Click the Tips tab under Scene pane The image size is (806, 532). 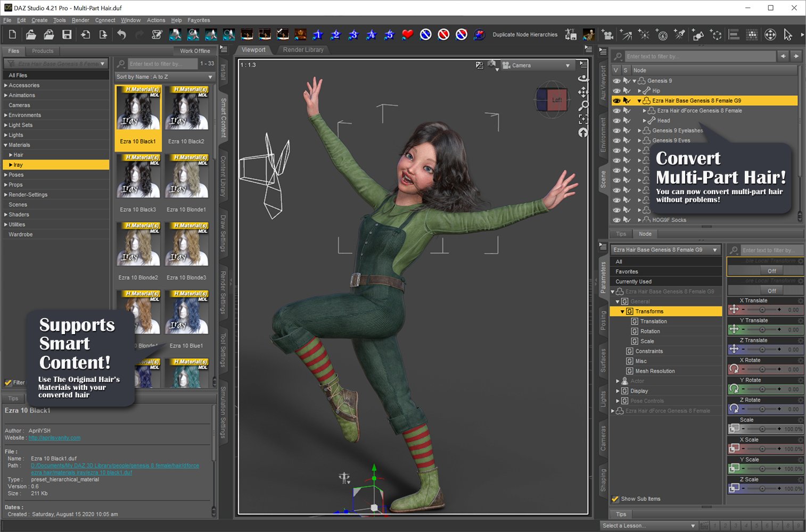coord(621,234)
